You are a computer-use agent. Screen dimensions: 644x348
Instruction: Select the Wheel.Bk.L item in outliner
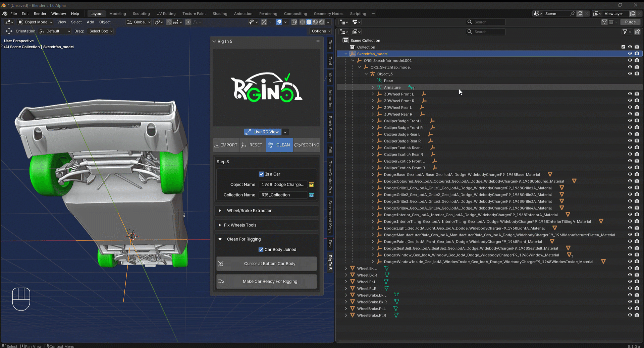click(367, 269)
